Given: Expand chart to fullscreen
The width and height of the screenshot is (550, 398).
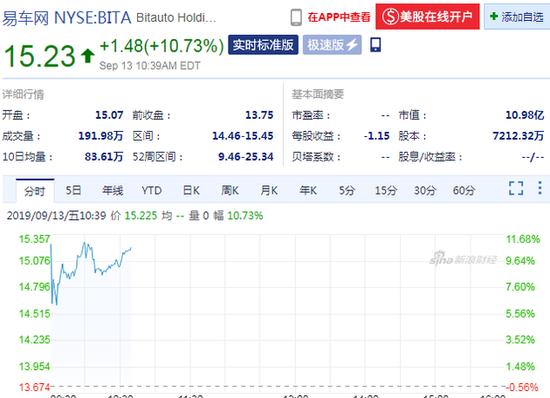Looking at the screenshot, I should pos(516,188).
